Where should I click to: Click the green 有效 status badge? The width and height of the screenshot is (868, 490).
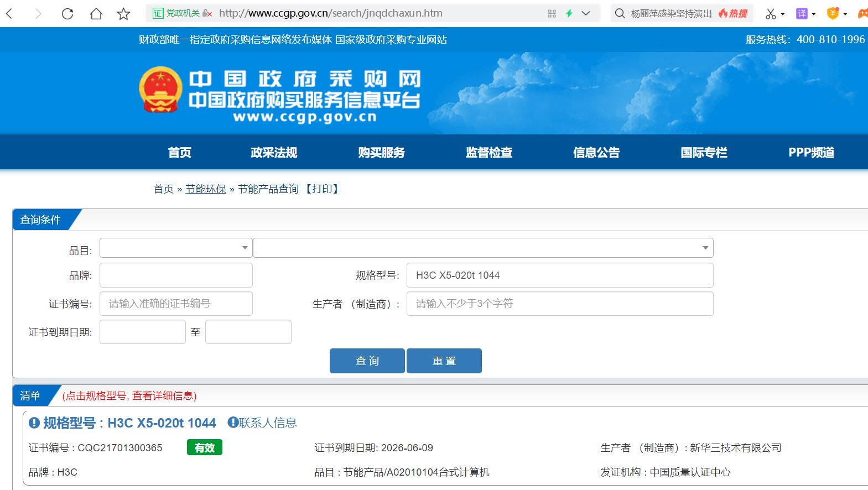point(205,448)
